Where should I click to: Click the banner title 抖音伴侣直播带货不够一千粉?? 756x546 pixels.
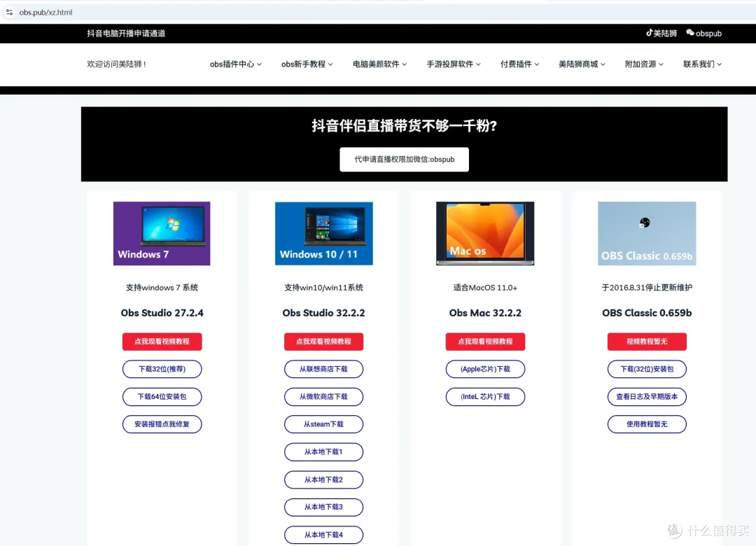tap(404, 126)
